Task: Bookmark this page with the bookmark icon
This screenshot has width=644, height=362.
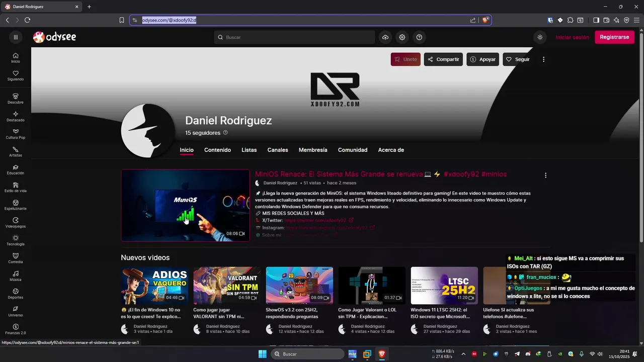Action: pos(121,20)
